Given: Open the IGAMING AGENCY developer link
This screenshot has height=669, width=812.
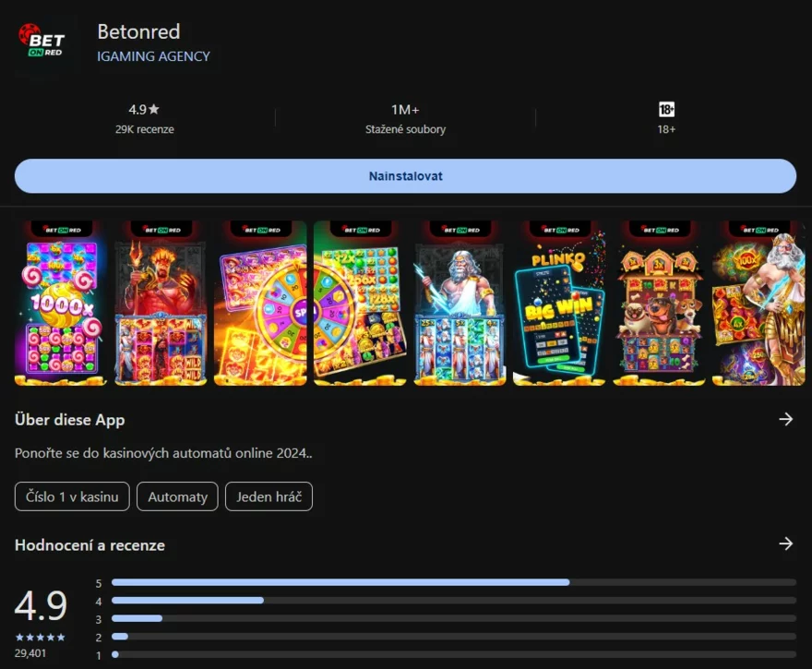Looking at the screenshot, I should [153, 56].
